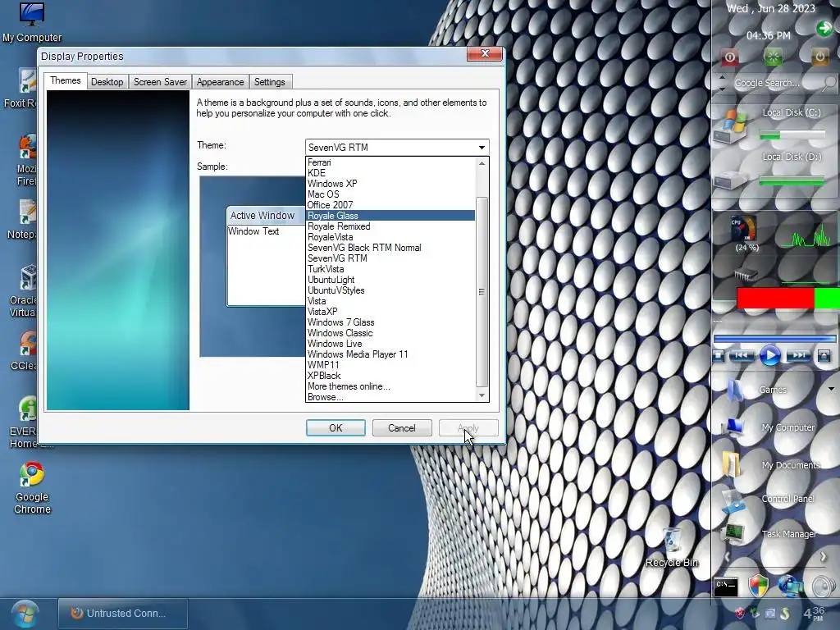Click the CPU gauge icon
The image size is (840, 630).
click(x=745, y=229)
